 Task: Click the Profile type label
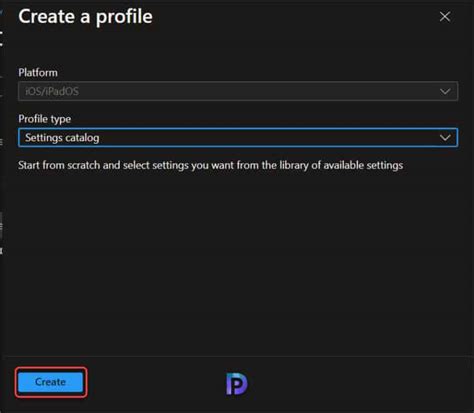pyautogui.click(x=45, y=119)
